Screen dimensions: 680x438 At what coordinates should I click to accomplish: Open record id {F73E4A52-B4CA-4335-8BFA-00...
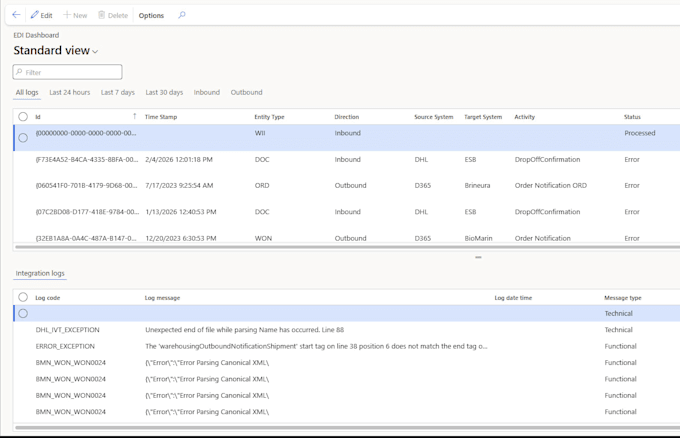tap(87, 160)
